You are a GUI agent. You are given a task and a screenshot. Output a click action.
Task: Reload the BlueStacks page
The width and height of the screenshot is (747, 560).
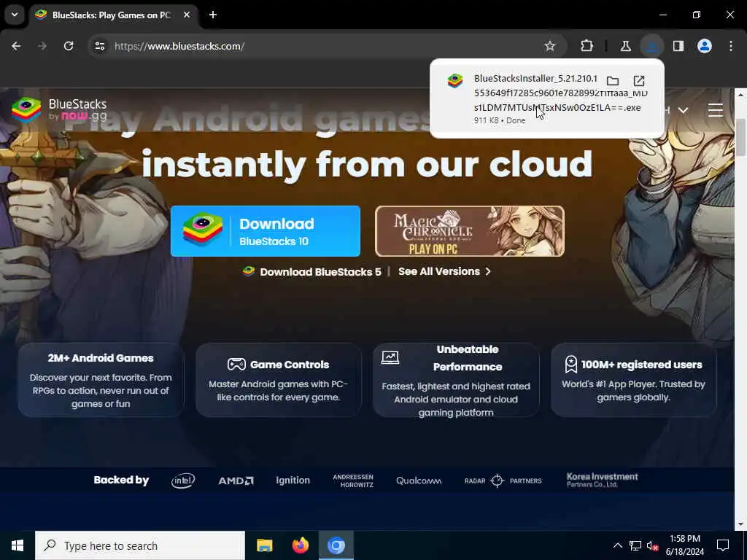click(x=69, y=46)
